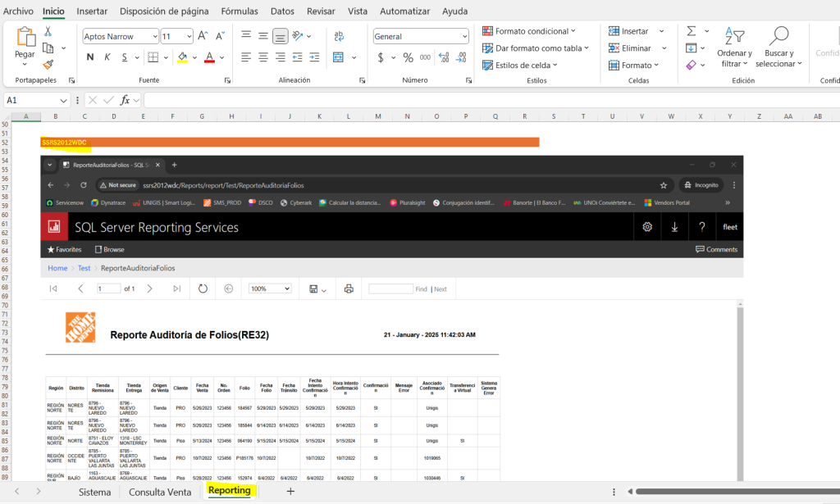
Task: Apply percent style icon
Action: tap(409, 57)
